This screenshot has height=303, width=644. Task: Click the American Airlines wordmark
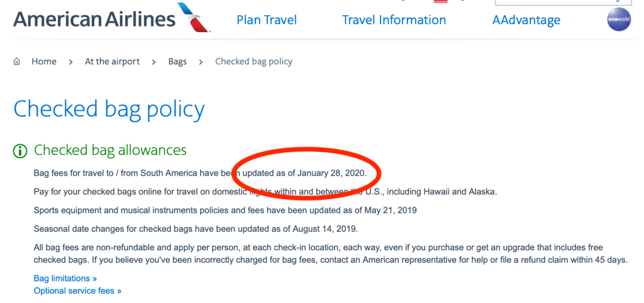tap(94, 18)
